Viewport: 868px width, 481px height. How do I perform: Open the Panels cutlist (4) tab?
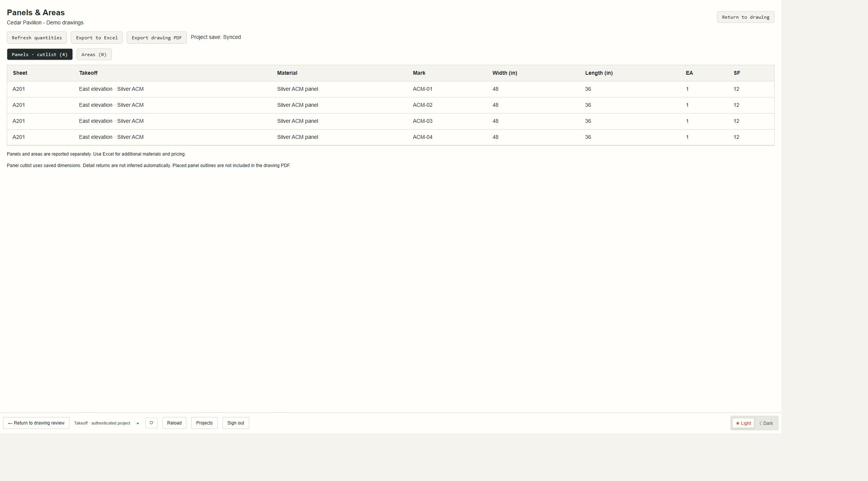(40, 54)
